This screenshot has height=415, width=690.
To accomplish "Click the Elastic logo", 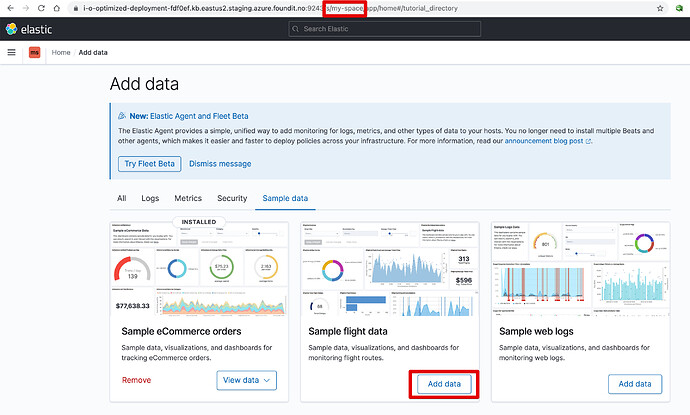I will point(29,29).
